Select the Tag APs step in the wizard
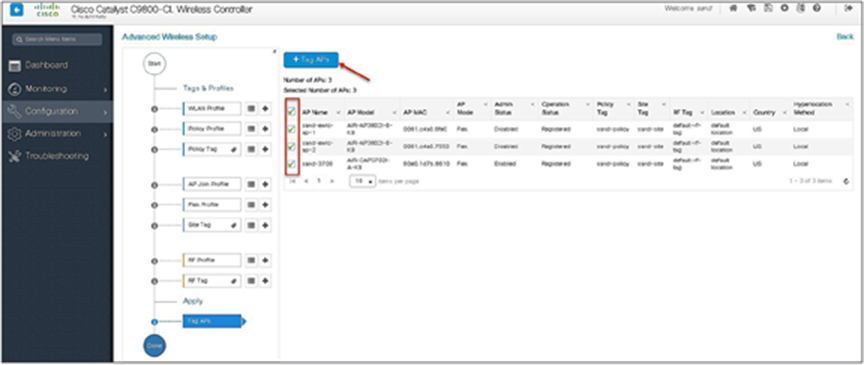 pyautogui.click(x=212, y=321)
